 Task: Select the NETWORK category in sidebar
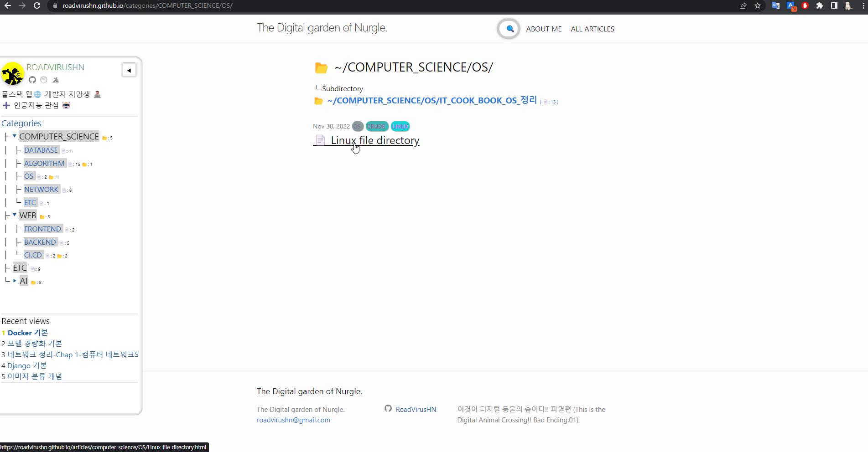[42, 189]
